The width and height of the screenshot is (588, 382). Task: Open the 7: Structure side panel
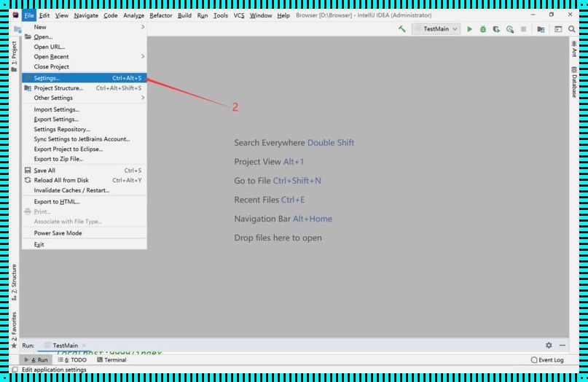pos(14,282)
